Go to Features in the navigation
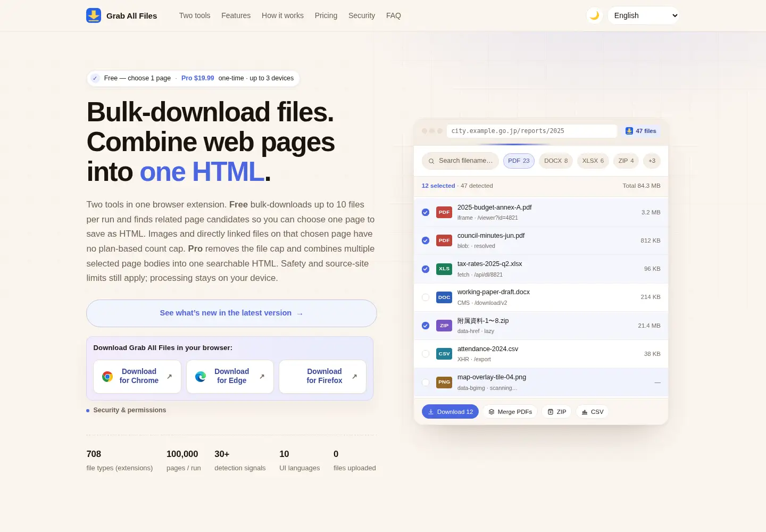The image size is (766, 532). coord(236,15)
